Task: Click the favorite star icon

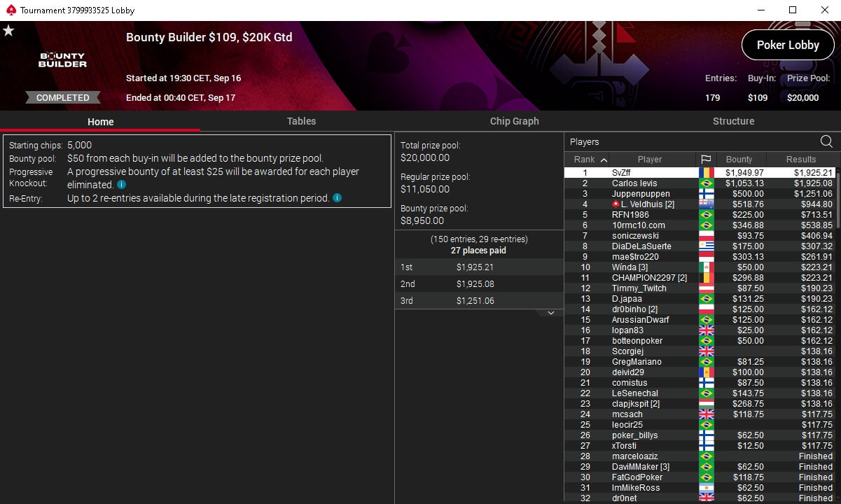Action: pyautogui.click(x=8, y=31)
